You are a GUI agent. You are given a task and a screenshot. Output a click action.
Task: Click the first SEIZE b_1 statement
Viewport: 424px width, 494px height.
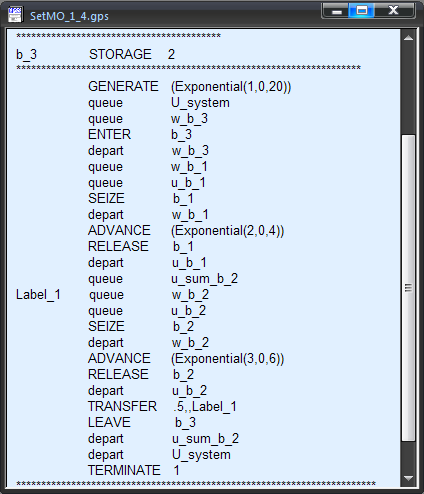click(141, 199)
